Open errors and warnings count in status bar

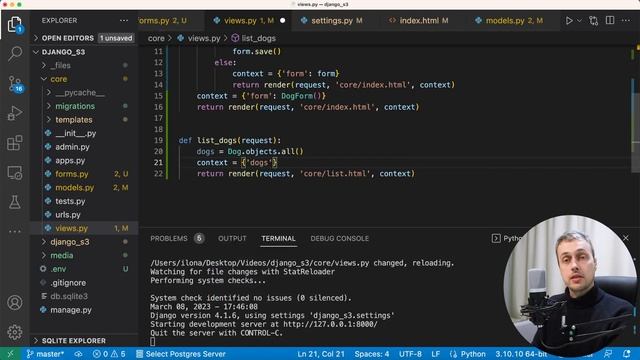(109, 354)
